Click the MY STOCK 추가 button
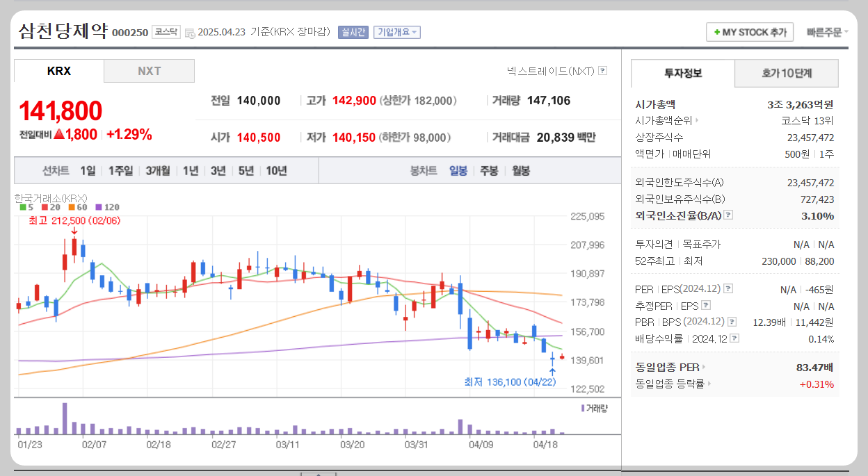This screenshot has height=476, width=868. click(750, 31)
